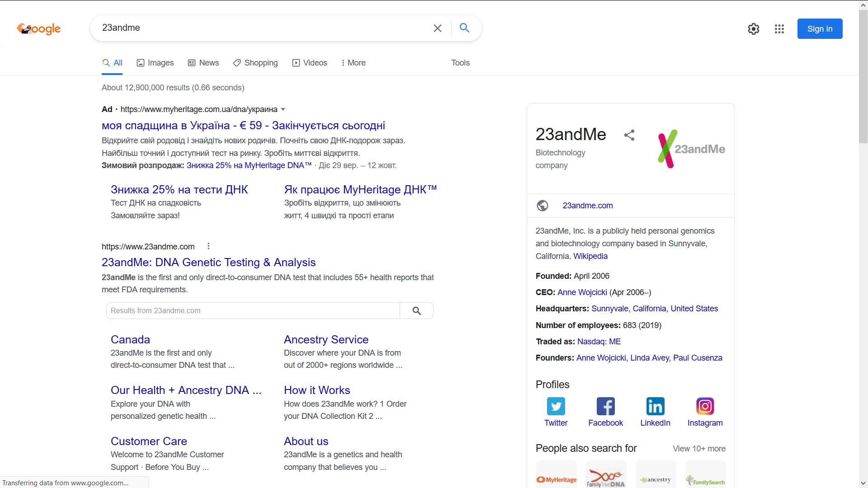This screenshot has width=868, height=488.
Task: Open the Nasdaq: ME link
Action: (599, 342)
